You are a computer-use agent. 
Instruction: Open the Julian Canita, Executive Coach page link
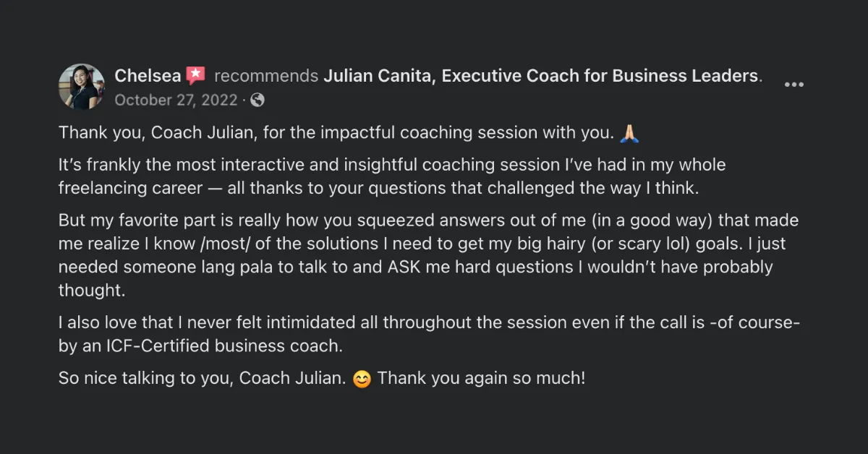coord(540,76)
